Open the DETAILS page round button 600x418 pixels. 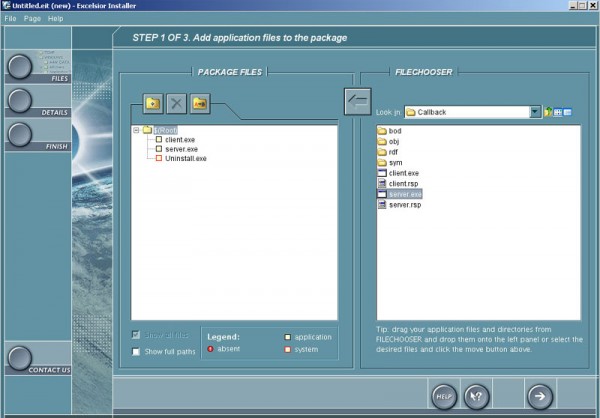(x=20, y=101)
